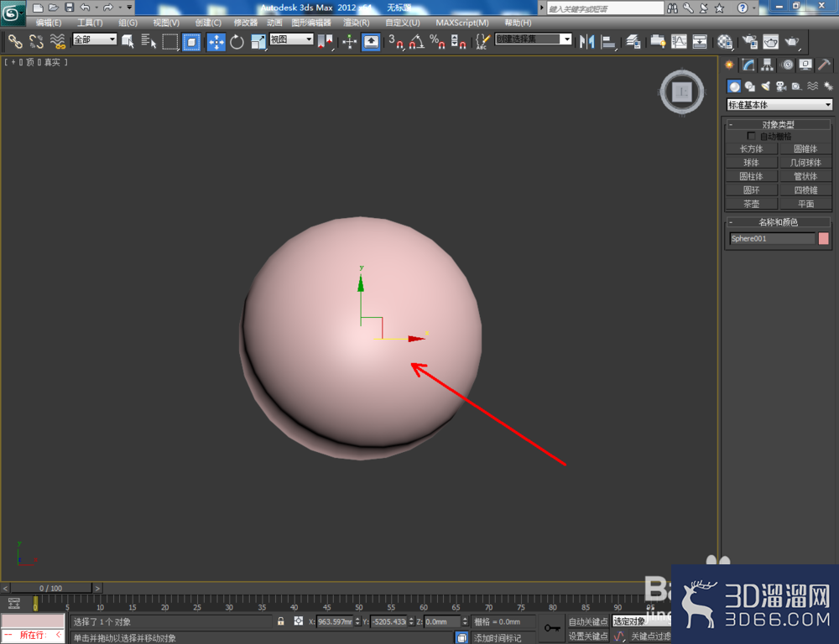This screenshot has width=839, height=644.
Task: Click the X coordinate field
Action: [x=335, y=621]
